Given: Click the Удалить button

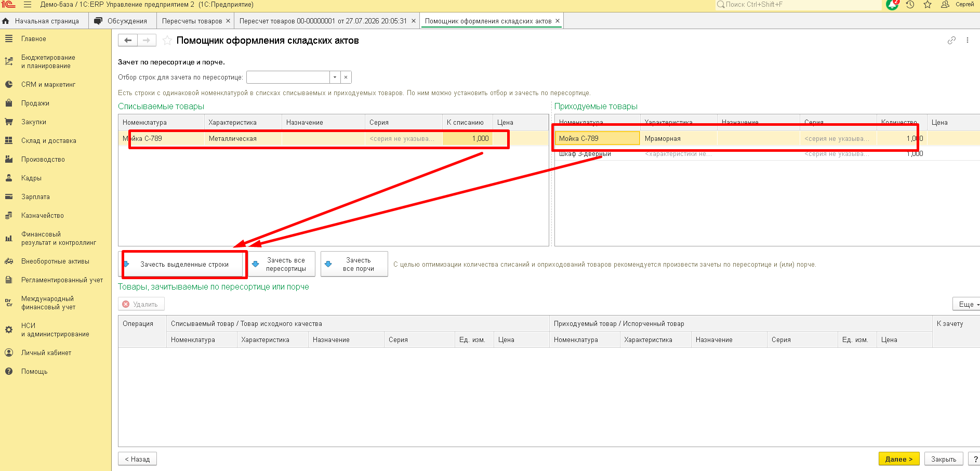Looking at the screenshot, I should point(141,304).
